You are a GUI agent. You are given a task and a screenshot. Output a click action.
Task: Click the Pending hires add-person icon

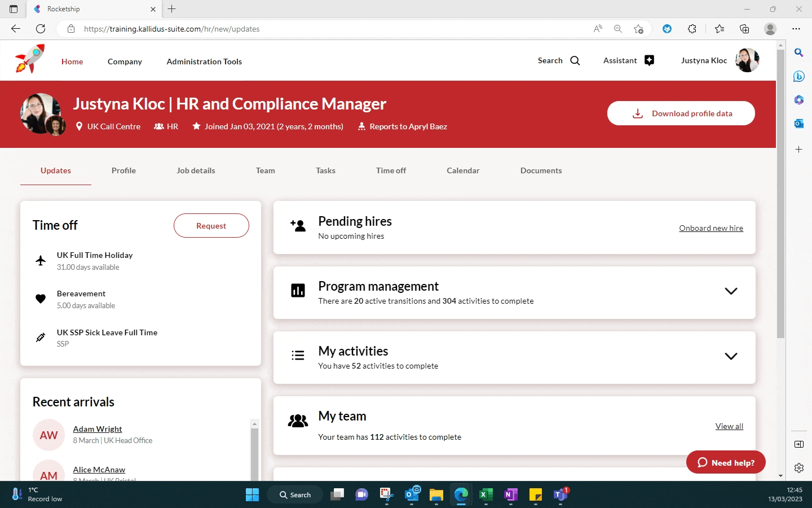298,226
